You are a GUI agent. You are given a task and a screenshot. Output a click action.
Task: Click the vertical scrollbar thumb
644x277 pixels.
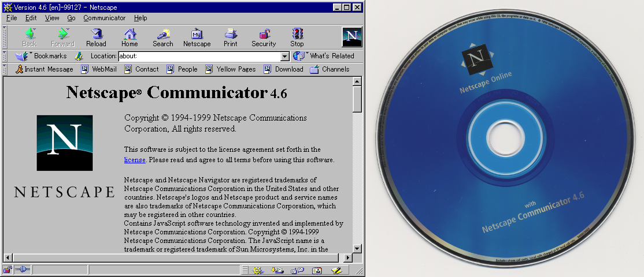(357, 99)
